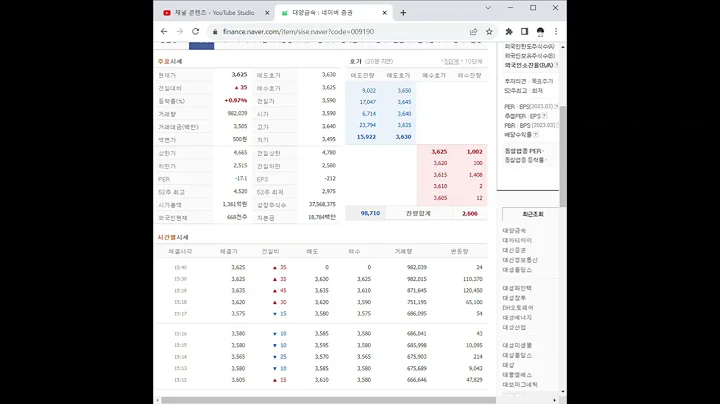Switch order book to 10단계 view

tap(473, 62)
